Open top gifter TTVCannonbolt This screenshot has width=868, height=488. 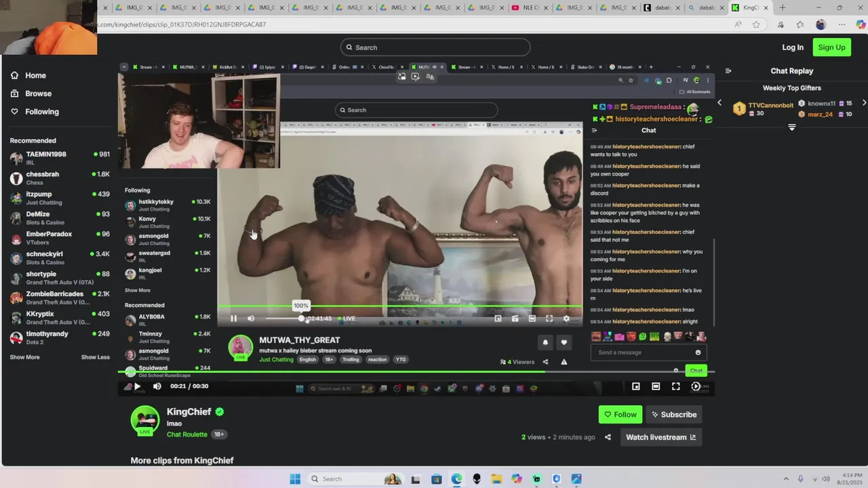[x=763, y=109]
